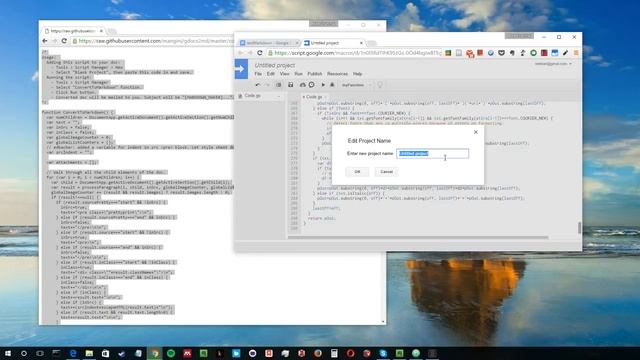Click Forward arrow in the script editor browser
640x360 pixels.
coord(250,53)
